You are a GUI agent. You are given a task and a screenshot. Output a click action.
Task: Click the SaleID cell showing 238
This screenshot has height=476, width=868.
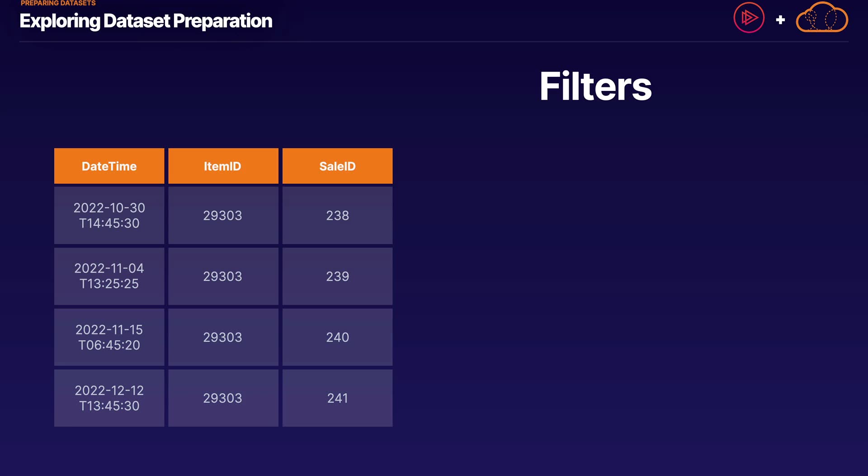[x=337, y=215]
